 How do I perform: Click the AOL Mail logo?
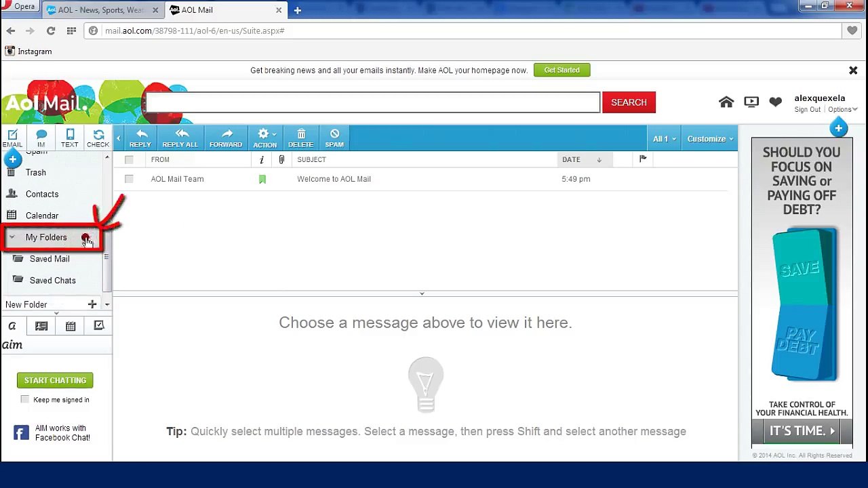(46, 103)
